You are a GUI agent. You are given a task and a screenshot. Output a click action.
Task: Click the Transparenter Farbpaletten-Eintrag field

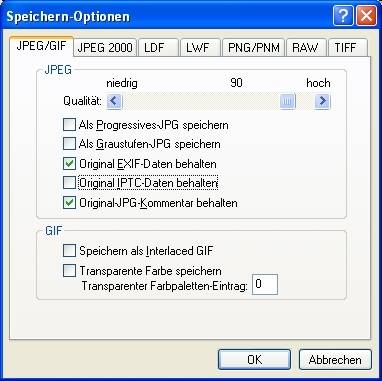(x=265, y=285)
